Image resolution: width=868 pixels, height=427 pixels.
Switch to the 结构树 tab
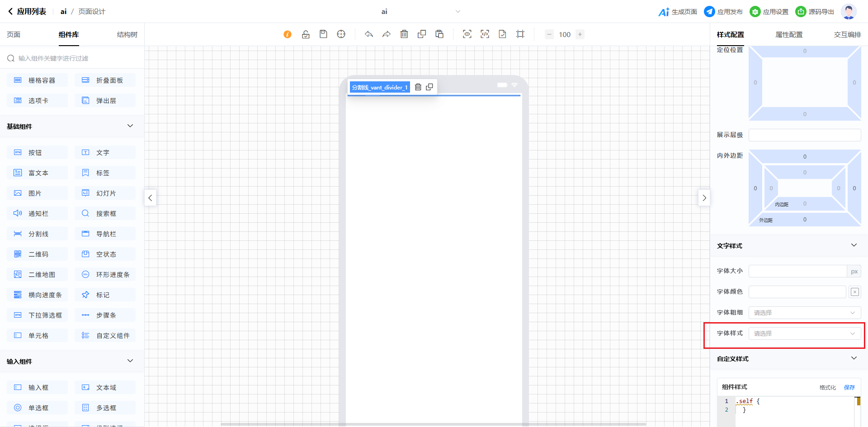click(127, 35)
